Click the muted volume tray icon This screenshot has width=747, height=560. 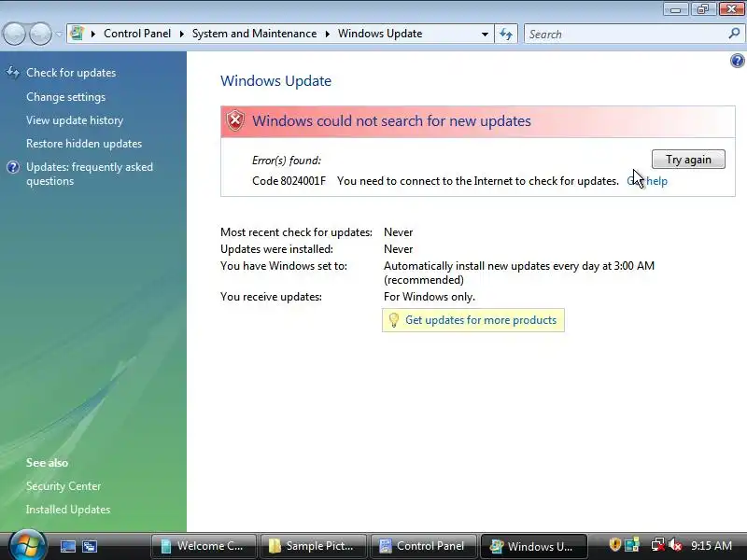coord(675,545)
